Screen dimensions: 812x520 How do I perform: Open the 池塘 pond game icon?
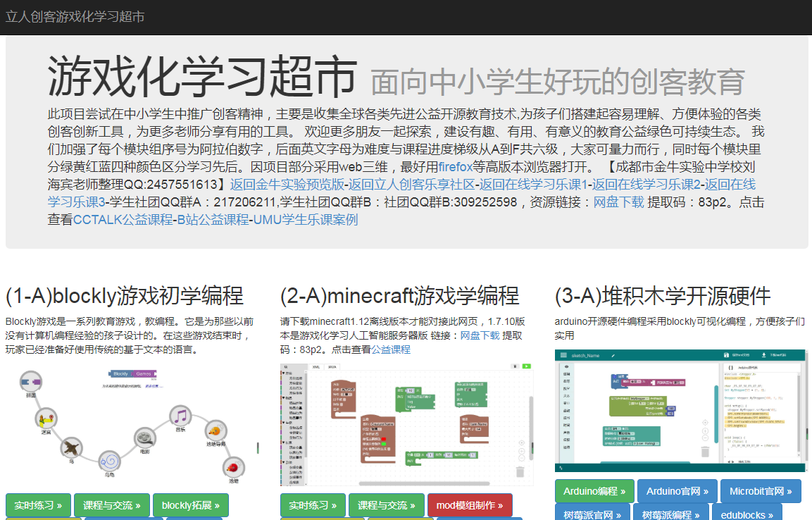pyautogui.click(x=234, y=468)
